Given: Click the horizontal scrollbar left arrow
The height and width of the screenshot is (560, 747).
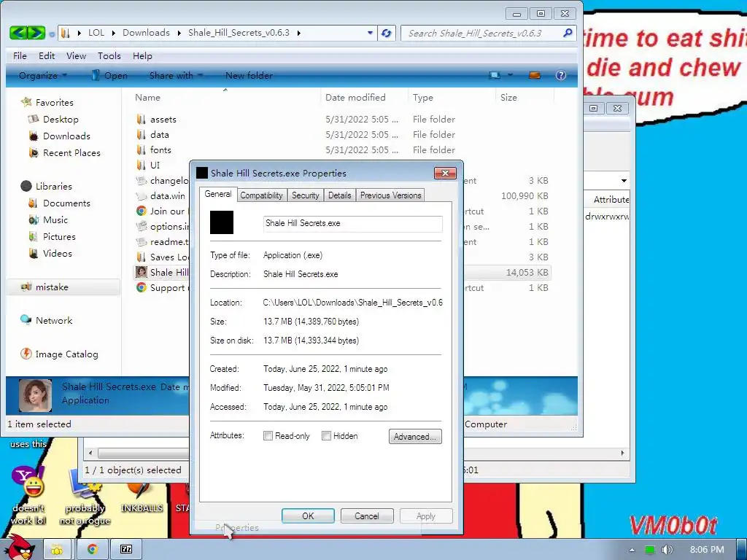Looking at the screenshot, I should (90, 453).
